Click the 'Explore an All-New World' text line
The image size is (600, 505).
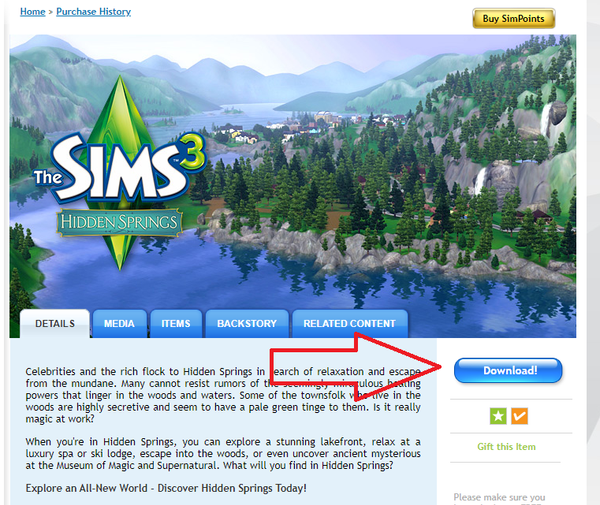tap(166, 488)
